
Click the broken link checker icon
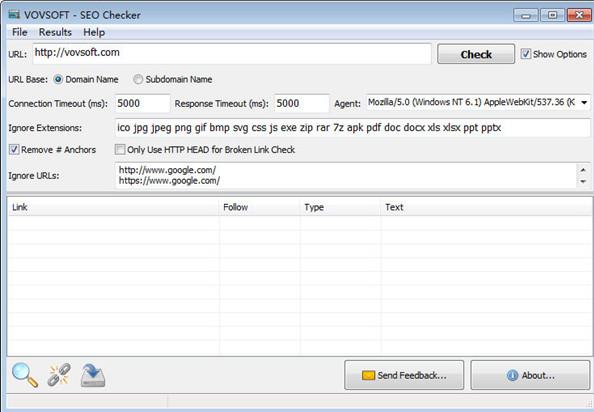click(59, 375)
